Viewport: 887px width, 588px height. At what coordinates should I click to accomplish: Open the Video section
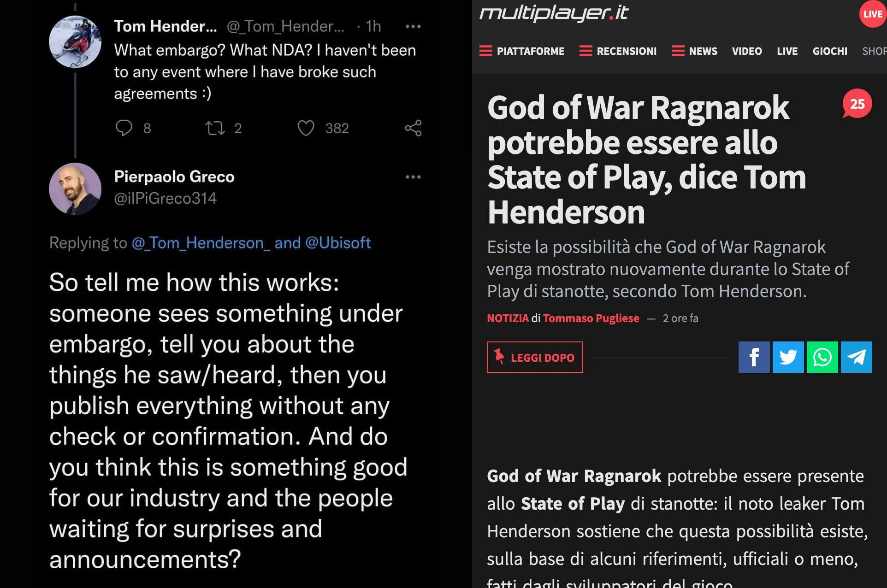747,51
